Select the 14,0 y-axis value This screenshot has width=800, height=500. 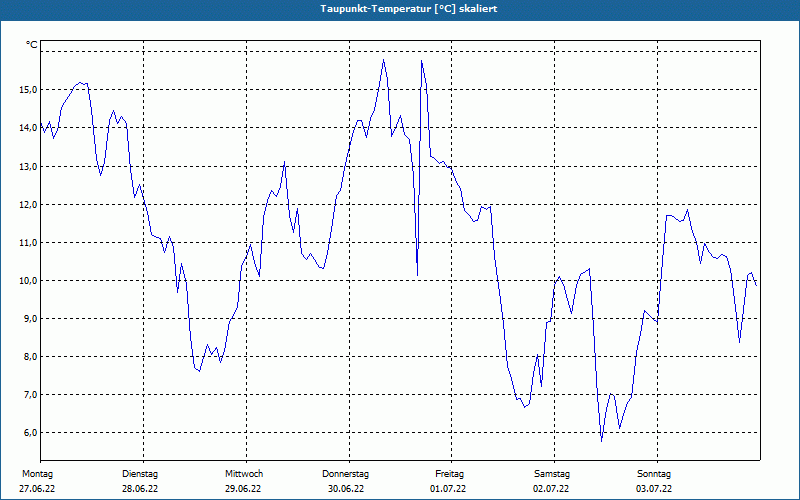28,128
